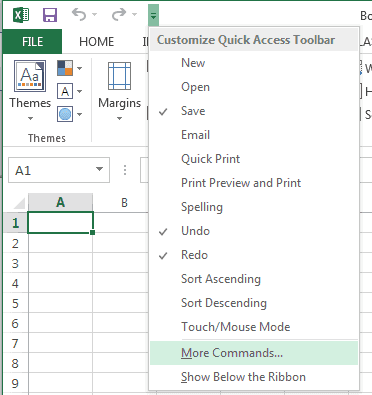Select row 3 header
372x395 pixels.
15,263
